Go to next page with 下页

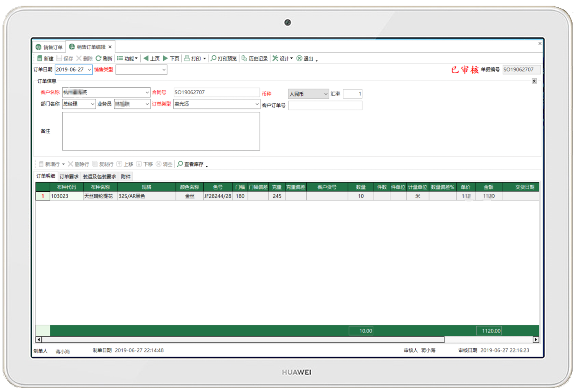coord(171,58)
